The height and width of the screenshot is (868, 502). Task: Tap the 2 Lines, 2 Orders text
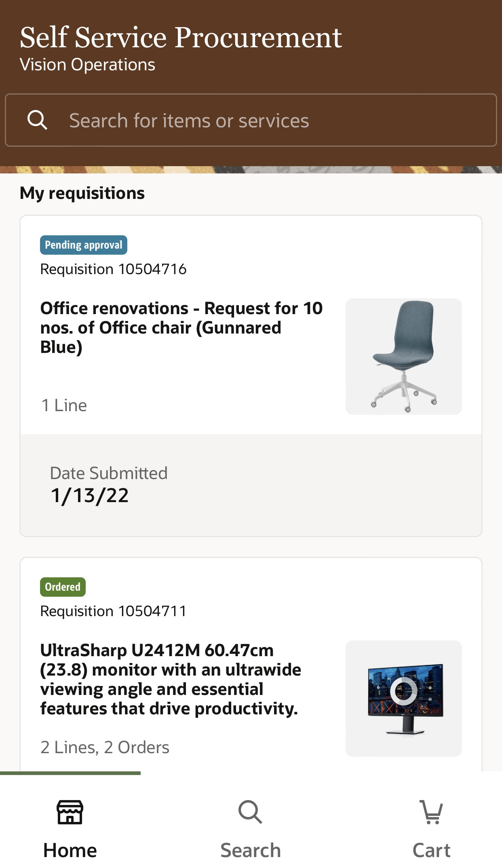coord(105,748)
